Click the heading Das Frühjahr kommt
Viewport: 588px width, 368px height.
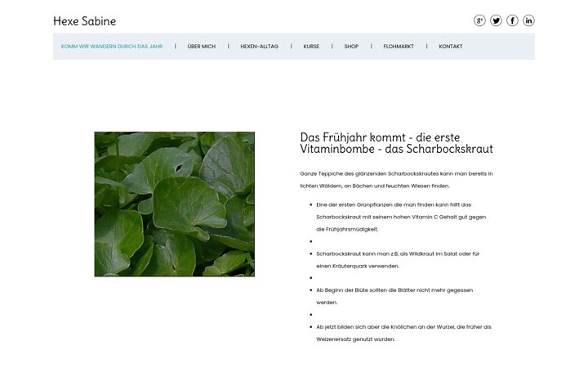click(x=396, y=143)
